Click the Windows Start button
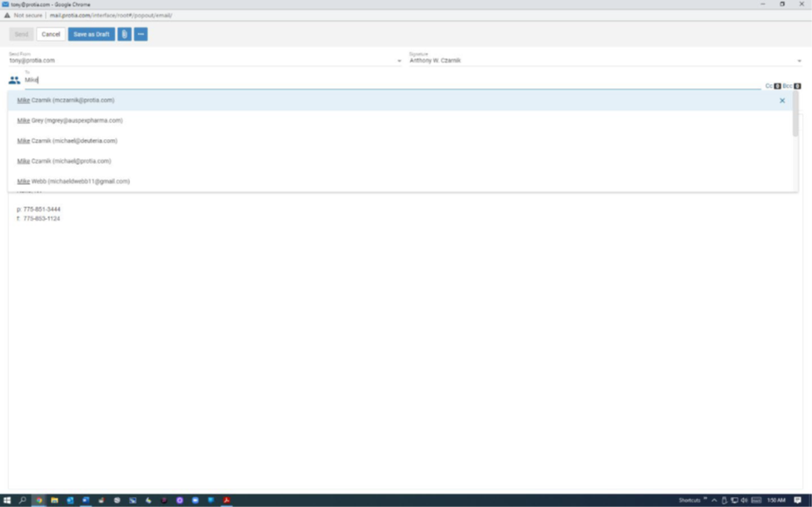Screen dimensions: 812x507 pyautogui.click(x=7, y=500)
